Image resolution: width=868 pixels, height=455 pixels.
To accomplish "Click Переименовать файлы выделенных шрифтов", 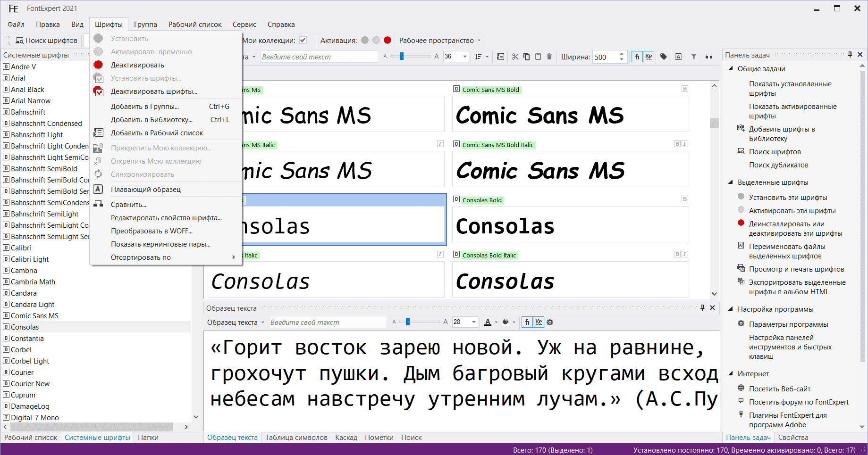I will point(787,251).
